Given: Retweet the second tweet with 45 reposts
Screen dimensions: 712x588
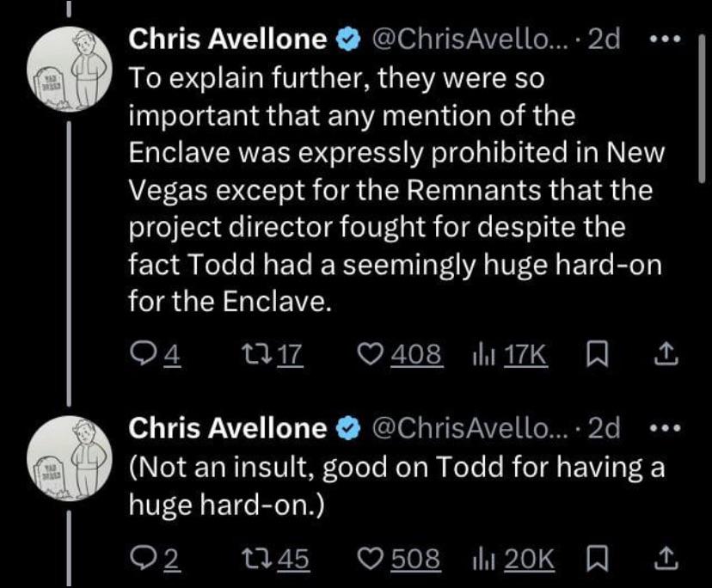Looking at the screenshot, I should [x=275, y=559].
